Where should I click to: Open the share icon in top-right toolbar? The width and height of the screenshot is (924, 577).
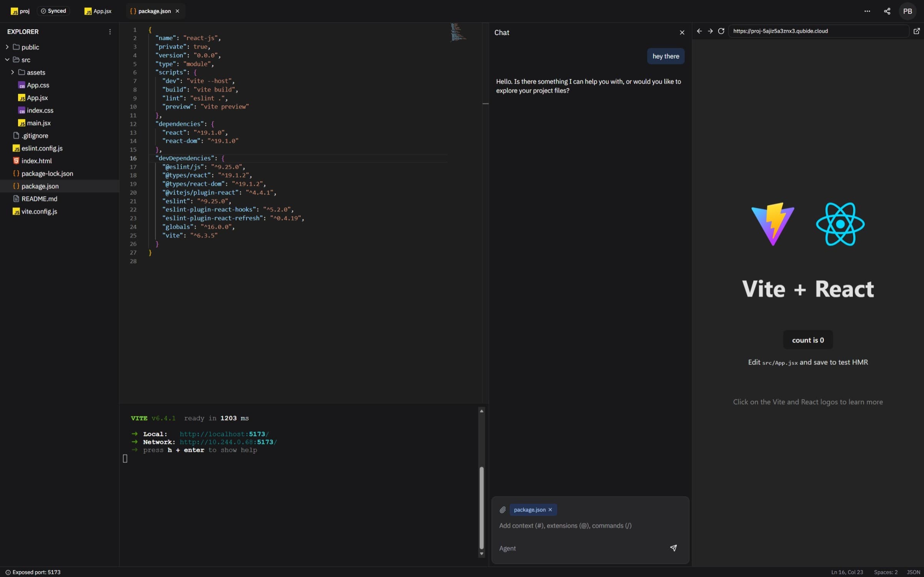click(887, 11)
